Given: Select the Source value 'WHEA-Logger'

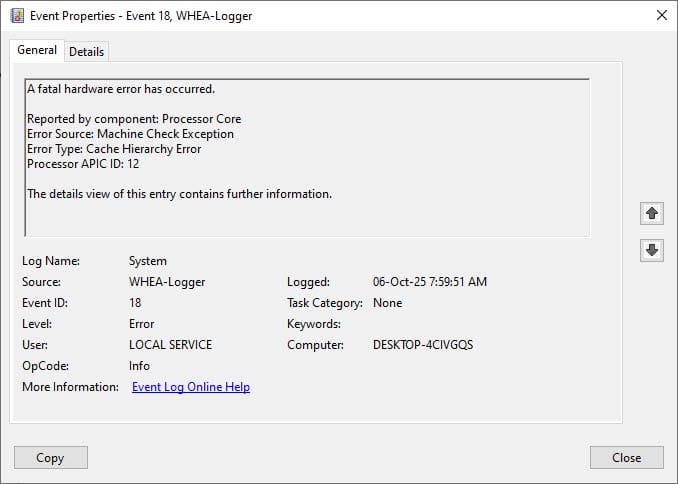Looking at the screenshot, I should (167, 282).
